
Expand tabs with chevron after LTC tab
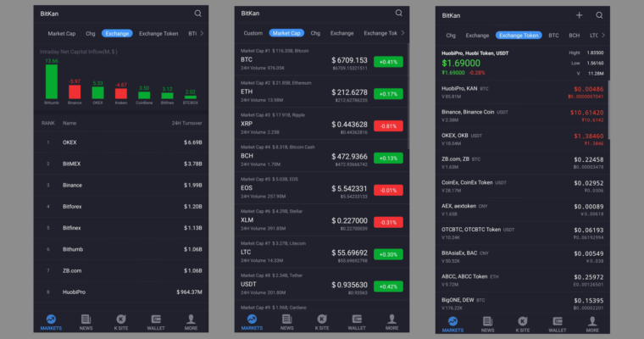coord(603,36)
